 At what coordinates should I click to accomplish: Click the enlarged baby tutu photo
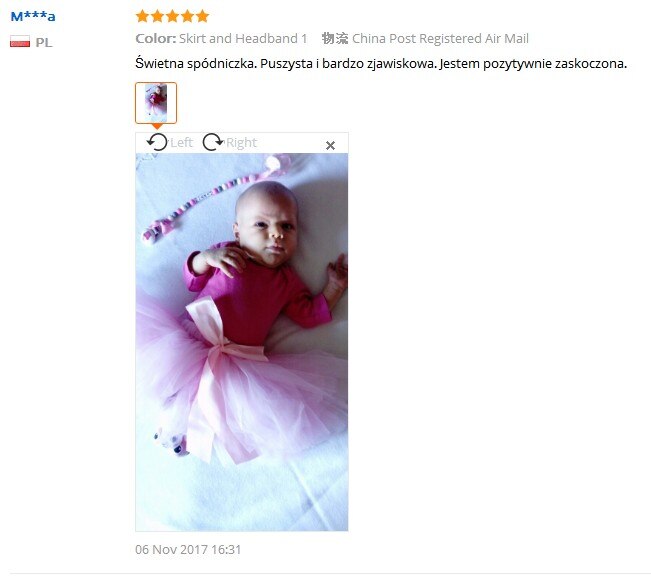[242, 342]
